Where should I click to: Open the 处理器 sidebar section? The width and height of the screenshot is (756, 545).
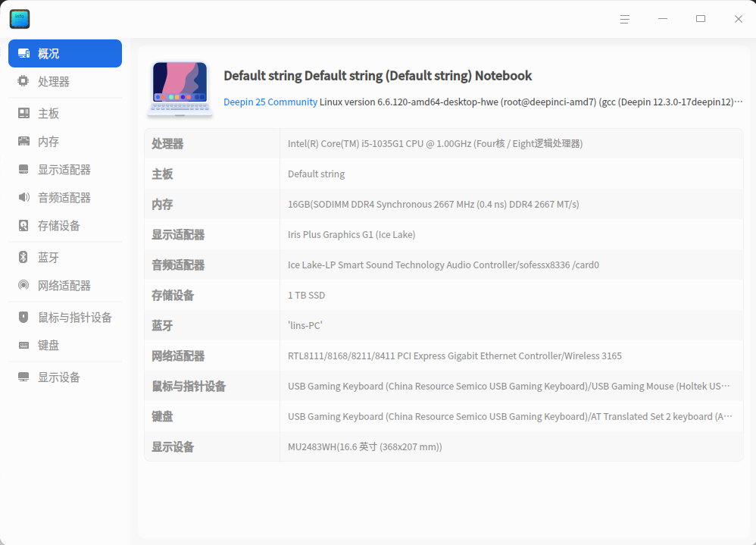[x=65, y=82]
